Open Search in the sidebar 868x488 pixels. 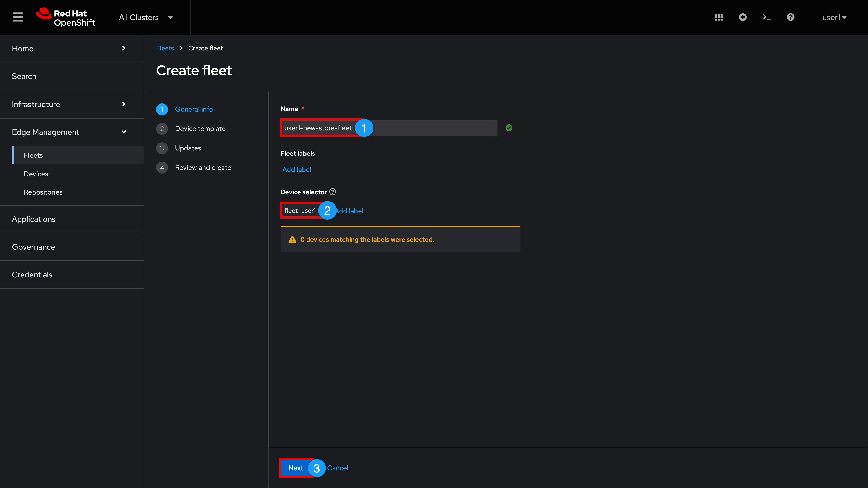72,76
